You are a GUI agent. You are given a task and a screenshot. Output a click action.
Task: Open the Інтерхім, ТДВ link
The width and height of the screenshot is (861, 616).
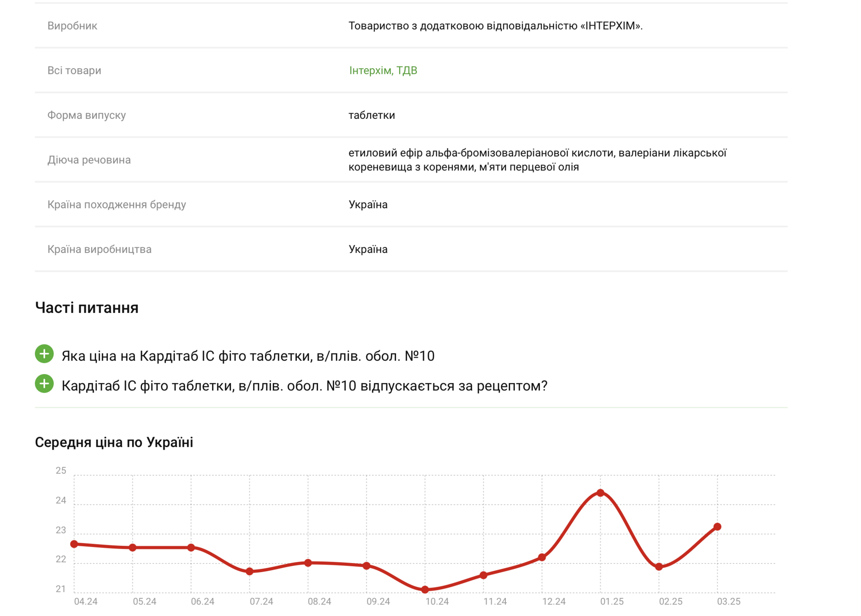[x=383, y=70]
